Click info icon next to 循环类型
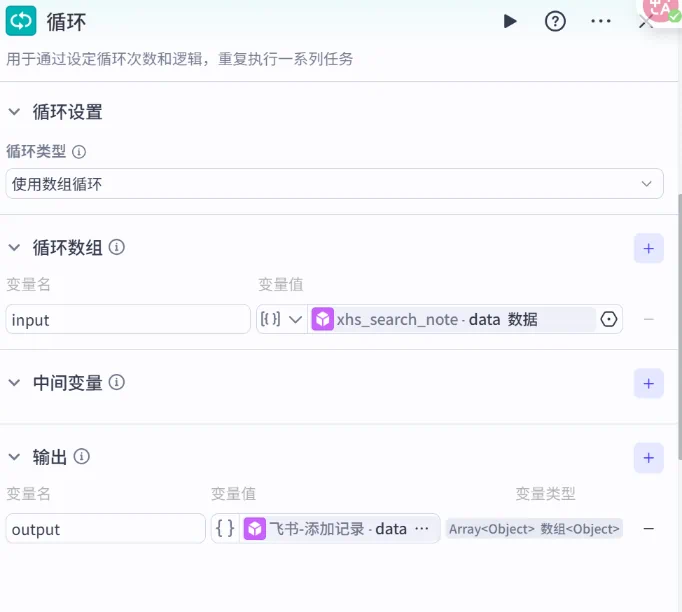This screenshot has width=682, height=612. click(x=79, y=152)
